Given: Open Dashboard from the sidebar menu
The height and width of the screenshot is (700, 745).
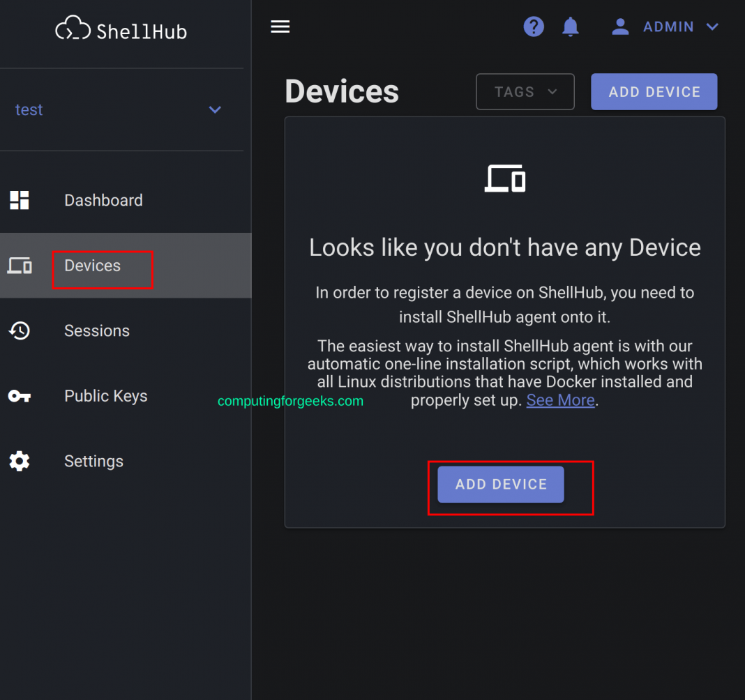Looking at the screenshot, I should [x=103, y=200].
